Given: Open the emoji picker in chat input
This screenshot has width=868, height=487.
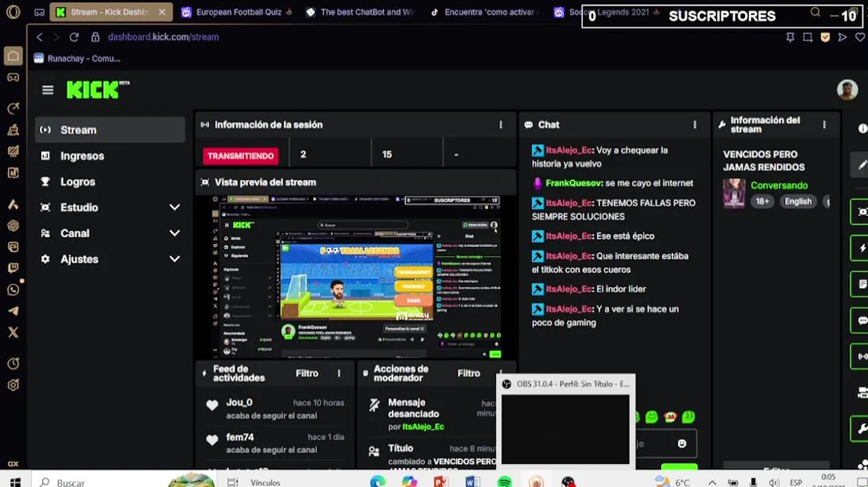Looking at the screenshot, I should tap(681, 443).
